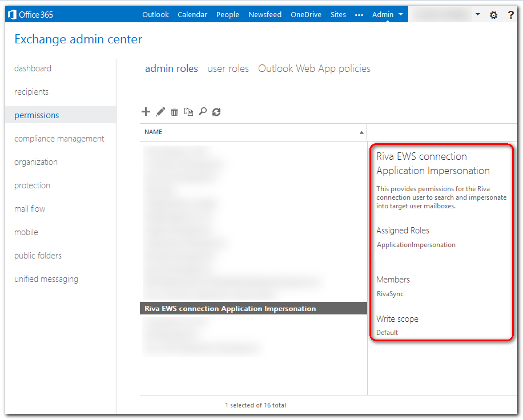Screen dimensions: 523x420
Task: Click the '1 selected of 16 total' status
Action: coord(255,405)
